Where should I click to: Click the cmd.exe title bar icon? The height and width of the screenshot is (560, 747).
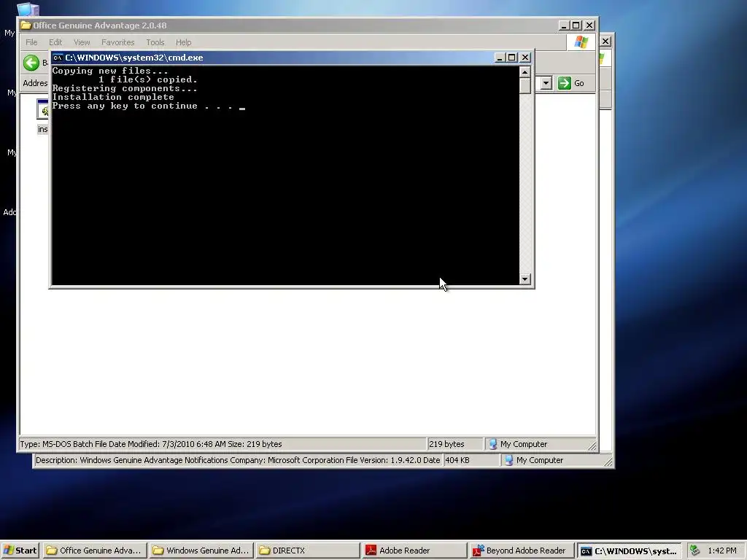click(58, 58)
